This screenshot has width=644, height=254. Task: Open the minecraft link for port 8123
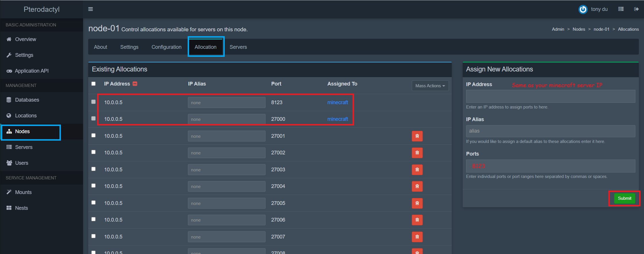pos(337,102)
